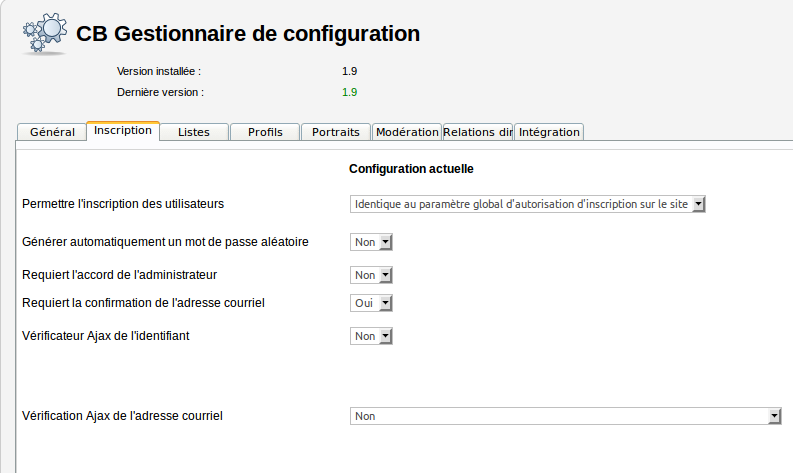
Task: Click the Configuration actuelle column heading
Action: [411, 169]
